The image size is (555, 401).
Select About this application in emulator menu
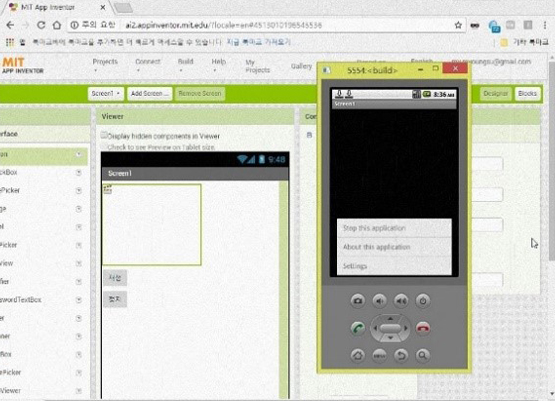click(394, 247)
